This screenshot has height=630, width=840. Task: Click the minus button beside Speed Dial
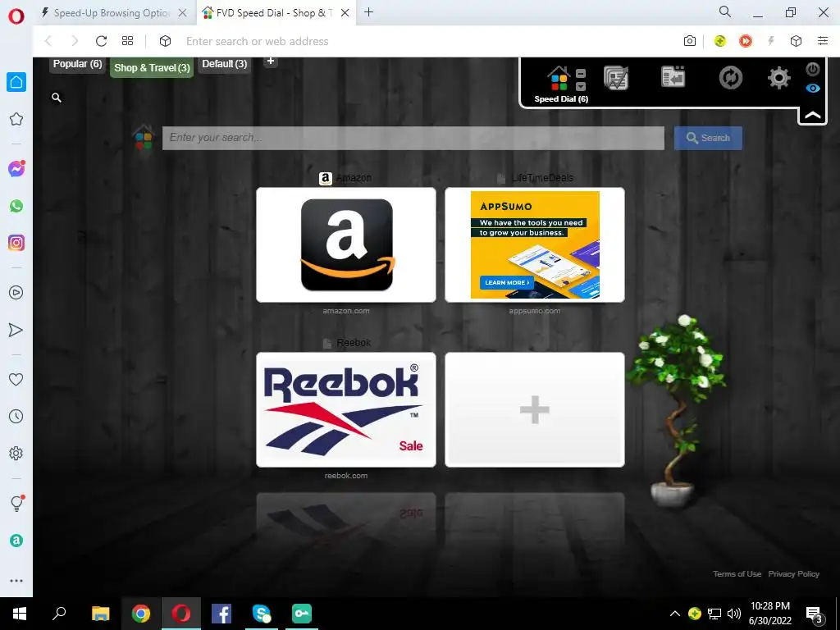pyautogui.click(x=581, y=74)
